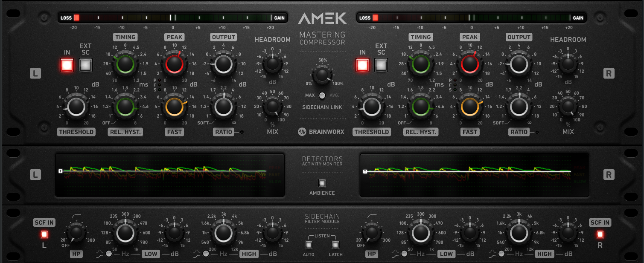
Task: Click the right sidechain LOW frequency knob
Action: click(420, 233)
